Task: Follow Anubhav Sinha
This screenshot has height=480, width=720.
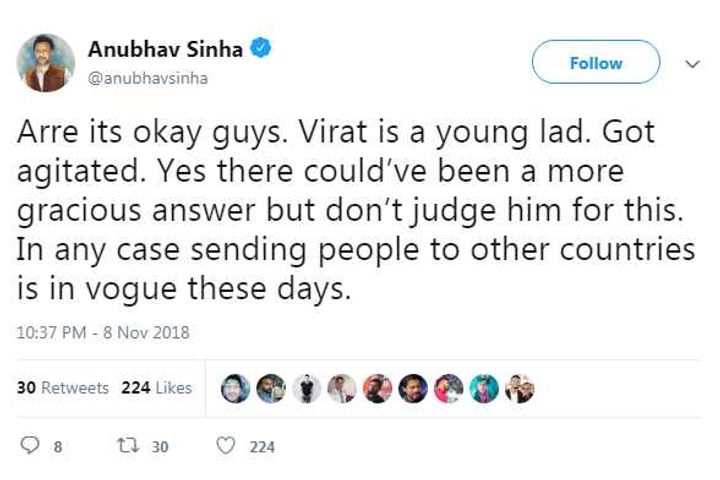Action: tap(595, 63)
